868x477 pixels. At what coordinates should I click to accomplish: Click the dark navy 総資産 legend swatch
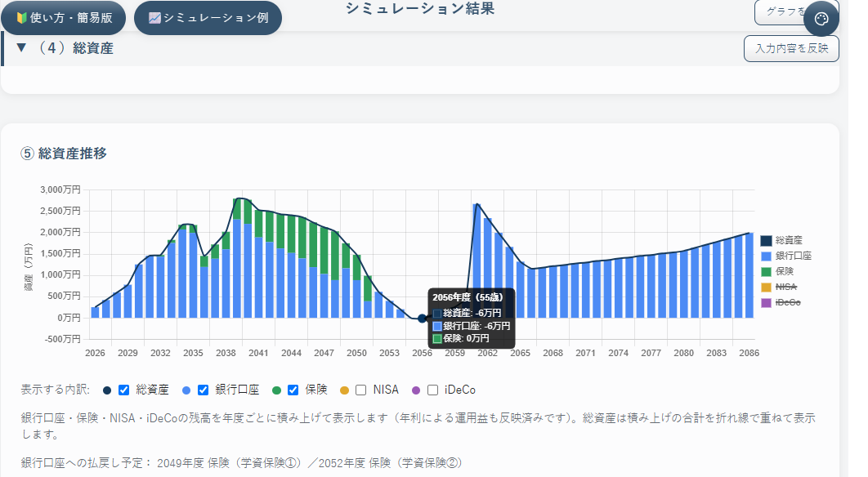click(766, 241)
